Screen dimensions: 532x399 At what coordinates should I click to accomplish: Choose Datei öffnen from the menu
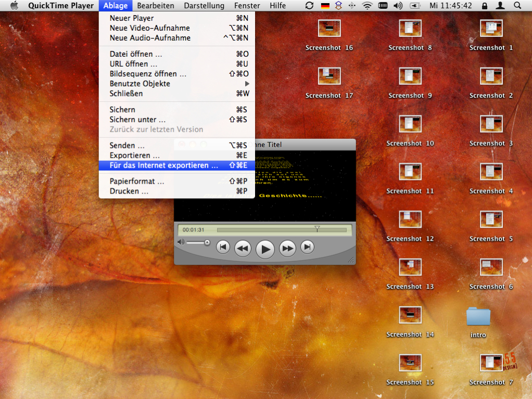[x=177, y=54]
